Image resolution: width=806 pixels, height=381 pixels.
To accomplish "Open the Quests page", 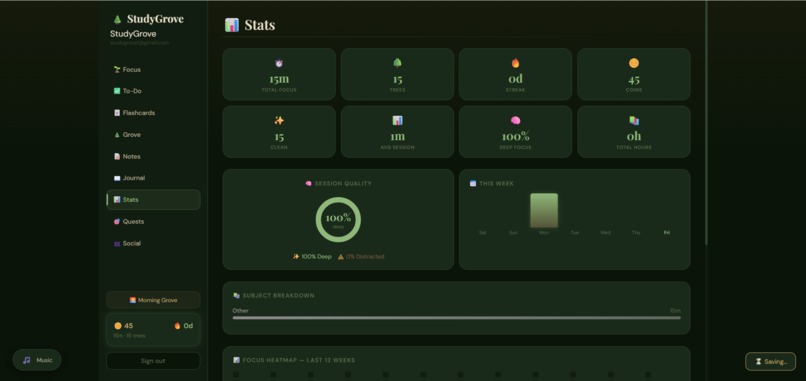I will coord(153,222).
